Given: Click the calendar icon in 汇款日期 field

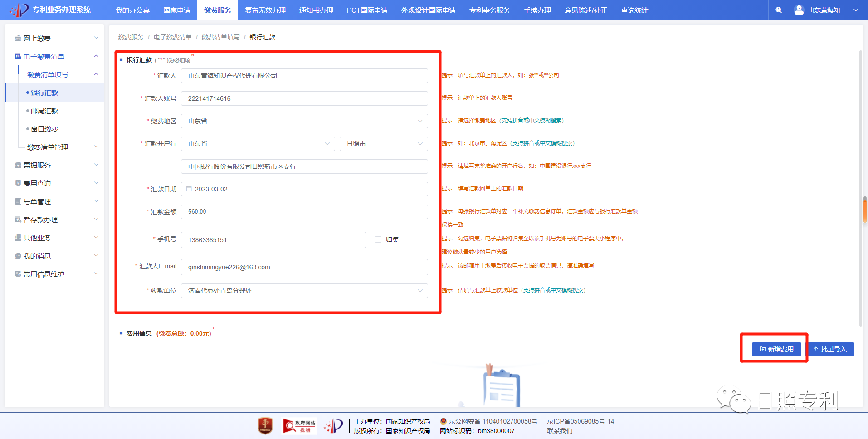Looking at the screenshot, I should point(189,189).
